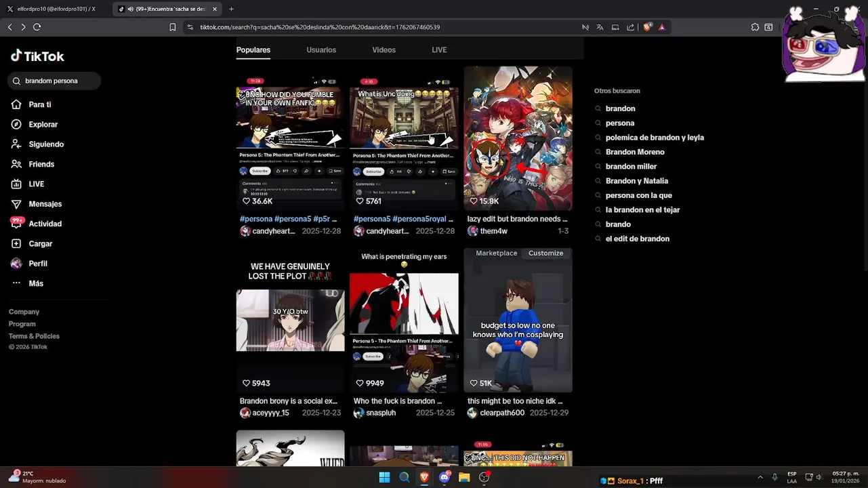Switch to the elfordpro10 X tab
Screen dimensions: 868x488
(56, 9)
